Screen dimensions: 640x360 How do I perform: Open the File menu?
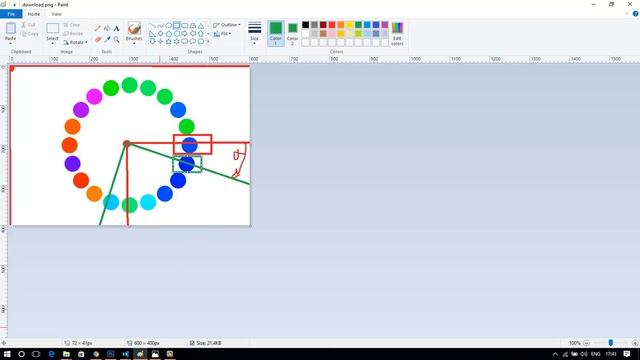pyautogui.click(x=11, y=14)
